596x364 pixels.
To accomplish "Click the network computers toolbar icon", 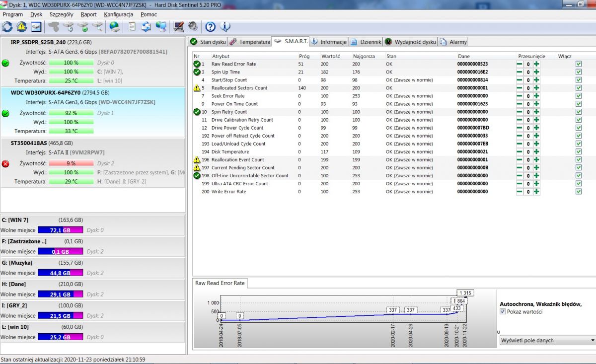I will (x=161, y=27).
